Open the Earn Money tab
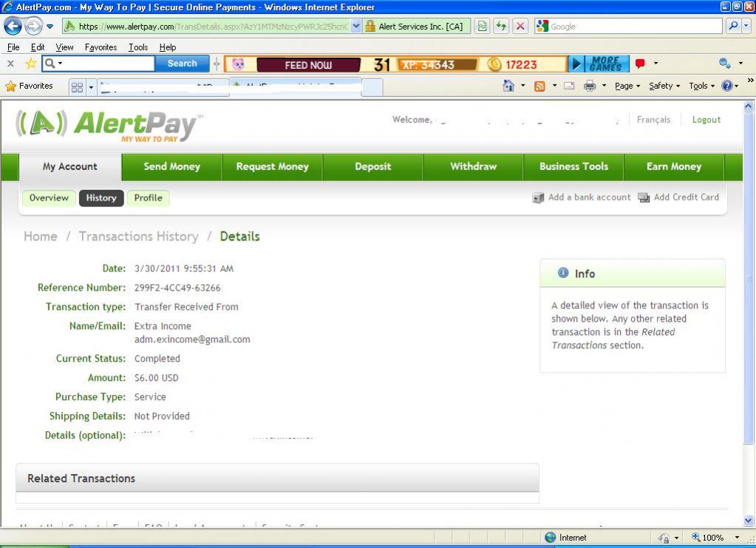 tap(674, 167)
